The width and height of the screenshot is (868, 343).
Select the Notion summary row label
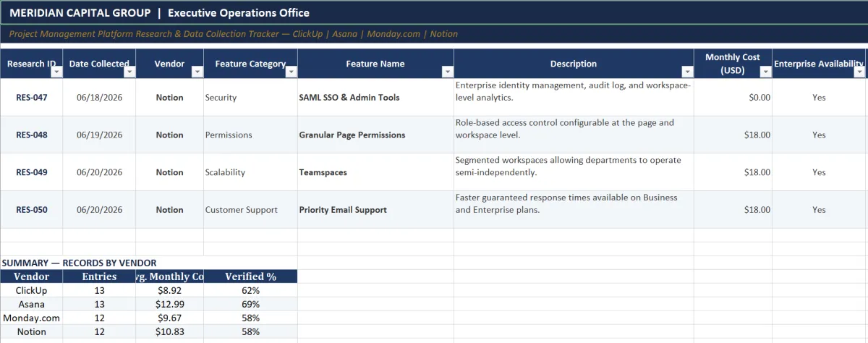tap(32, 331)
